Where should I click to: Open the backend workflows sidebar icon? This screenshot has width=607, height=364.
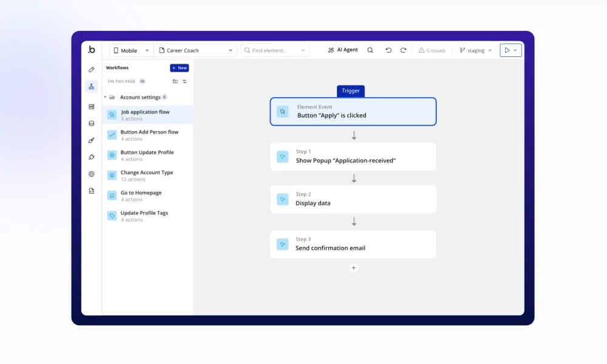[x=92, y=107]
